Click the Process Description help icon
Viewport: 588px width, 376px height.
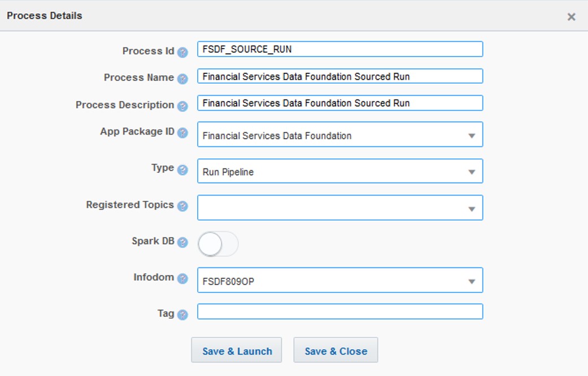point(182,106)
